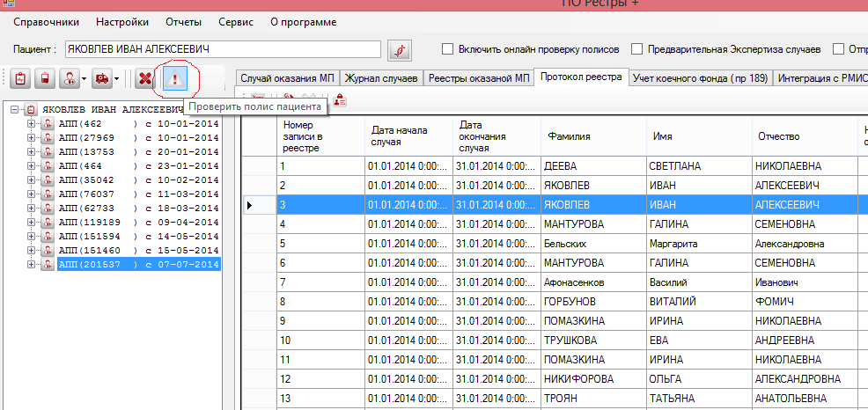Click the Бельских surname cell

(592, 244)
